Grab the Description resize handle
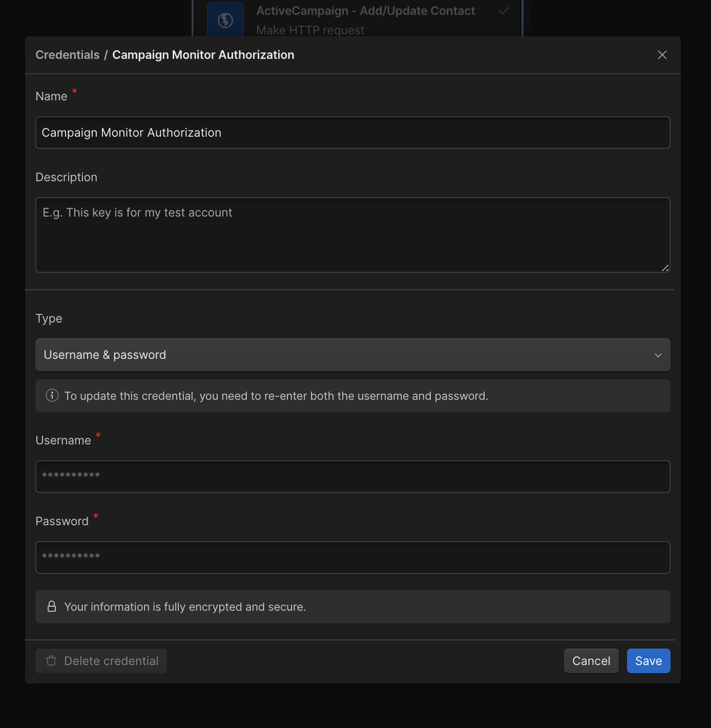 pyautogui.click(x=665, y=268)
